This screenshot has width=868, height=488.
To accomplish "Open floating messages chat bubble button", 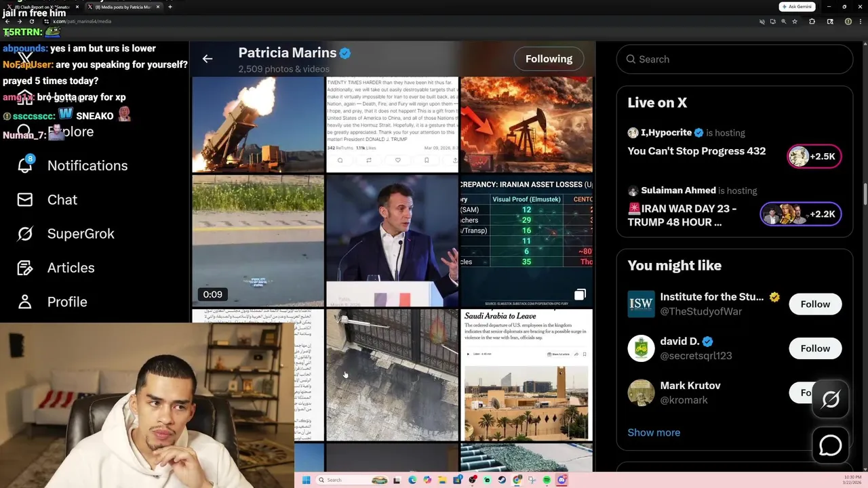I will [x=831, y=445].
